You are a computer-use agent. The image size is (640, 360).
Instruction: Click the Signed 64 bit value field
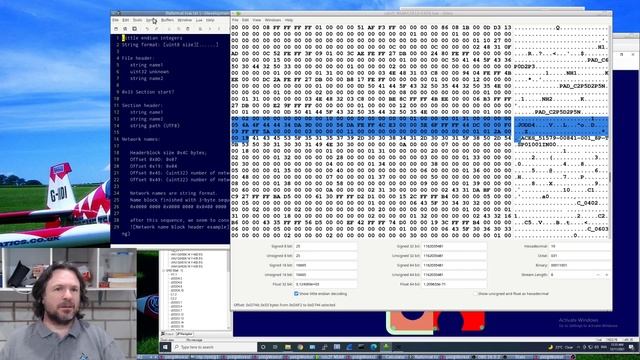[454, 265]
